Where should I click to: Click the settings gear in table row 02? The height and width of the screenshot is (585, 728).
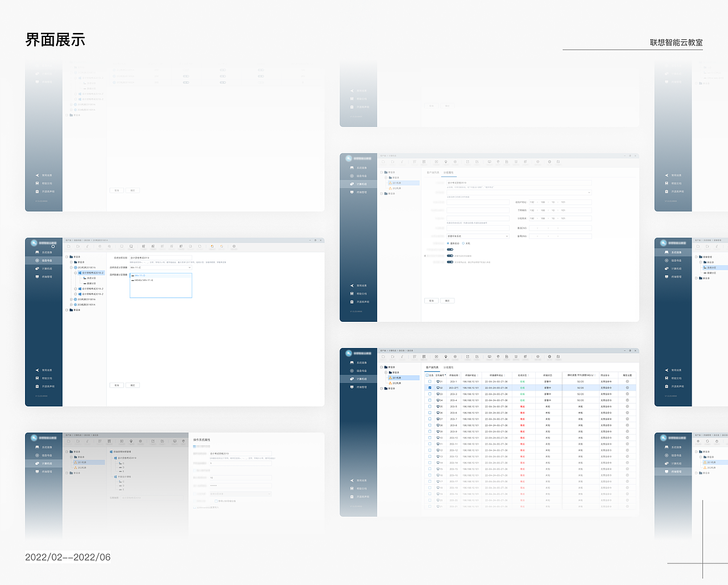[x=627, y=388]
